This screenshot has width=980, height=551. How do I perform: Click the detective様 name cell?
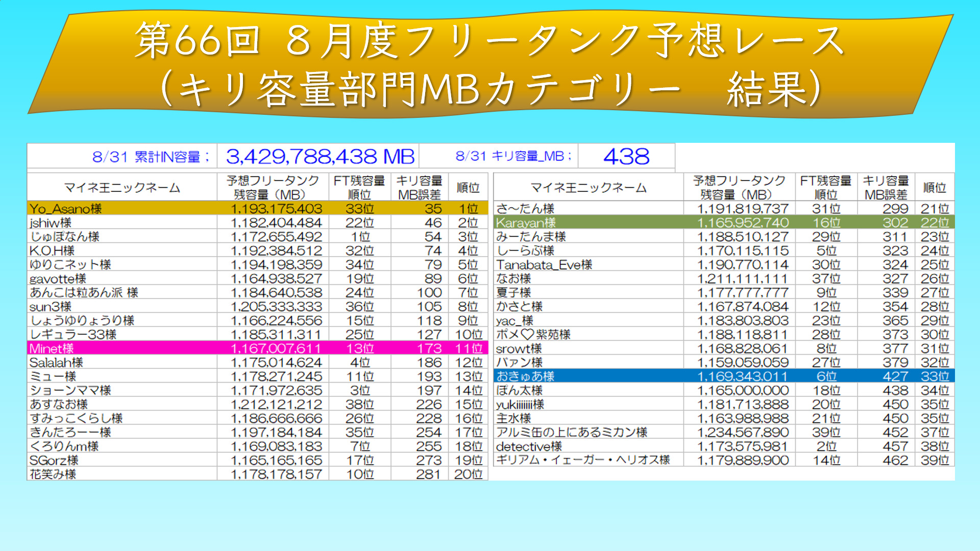tap(529, 446)
